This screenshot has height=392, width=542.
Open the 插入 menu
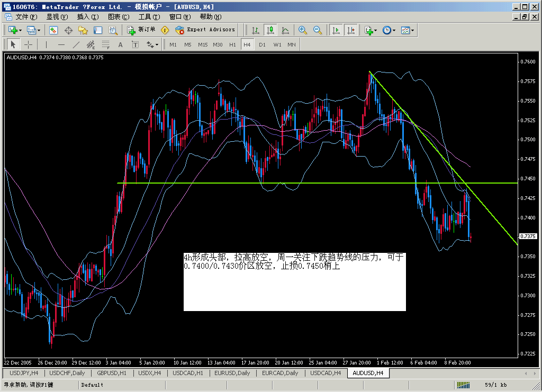coord(88,16)
